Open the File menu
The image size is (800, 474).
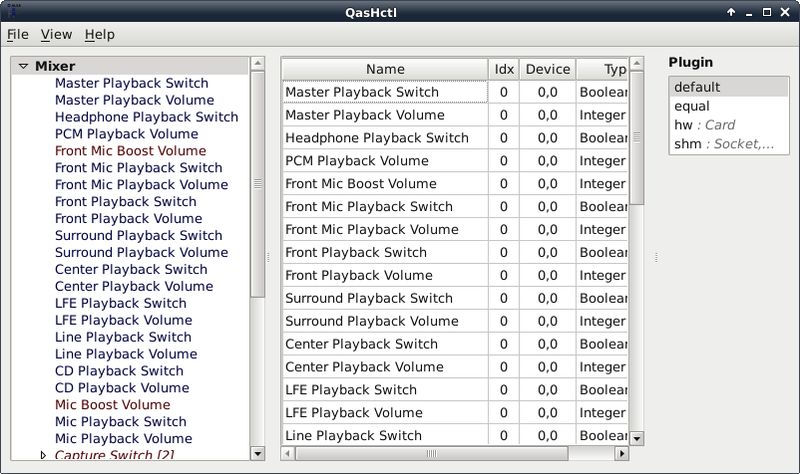pos(18,34)
